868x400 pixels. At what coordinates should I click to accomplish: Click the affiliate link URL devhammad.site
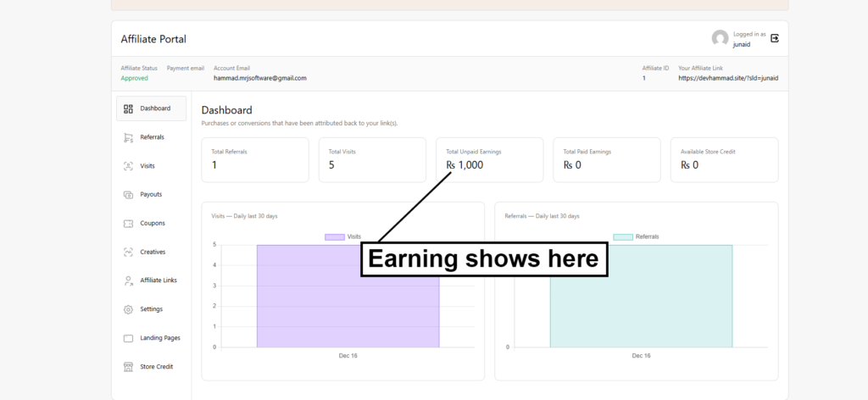(x=728, y=78)
